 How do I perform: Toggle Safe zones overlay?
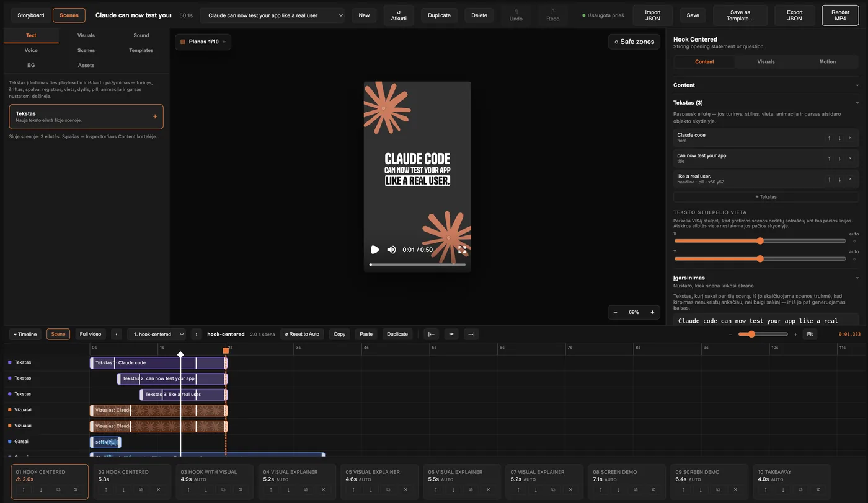pyautogui.click(x=634, y=42)
